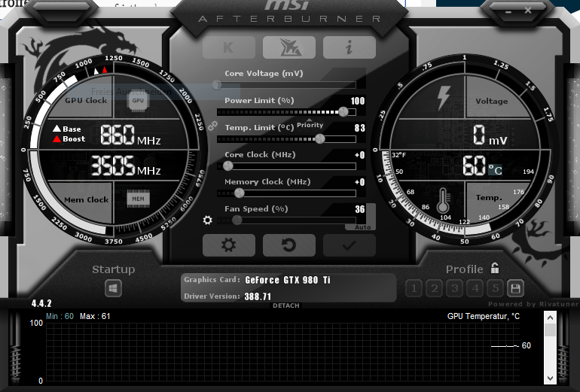Select profile slot 5
The width and height of the screenshot is (580, 392).
point(496,288)
